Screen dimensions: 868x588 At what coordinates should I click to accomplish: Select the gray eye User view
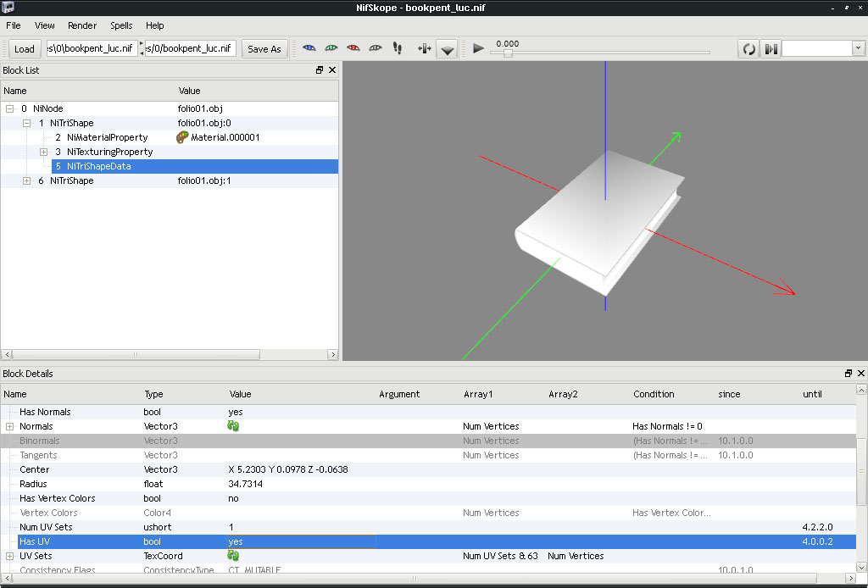tap(376, 49)
